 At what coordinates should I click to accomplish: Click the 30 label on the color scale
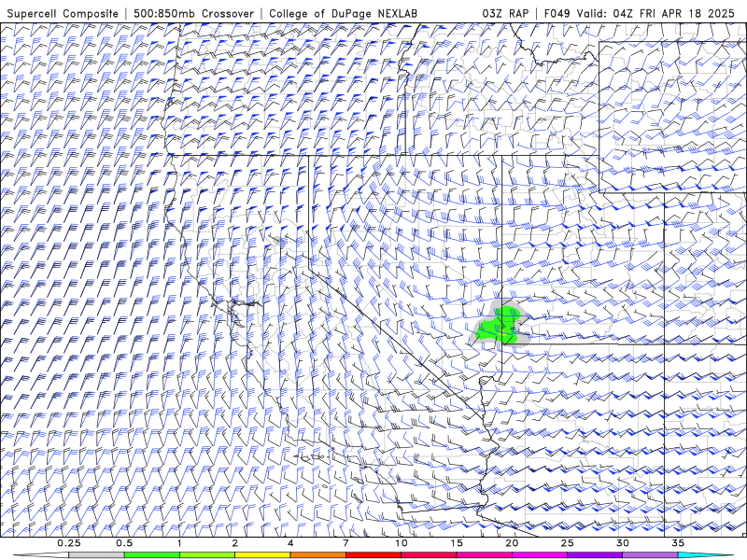[623, 543]
